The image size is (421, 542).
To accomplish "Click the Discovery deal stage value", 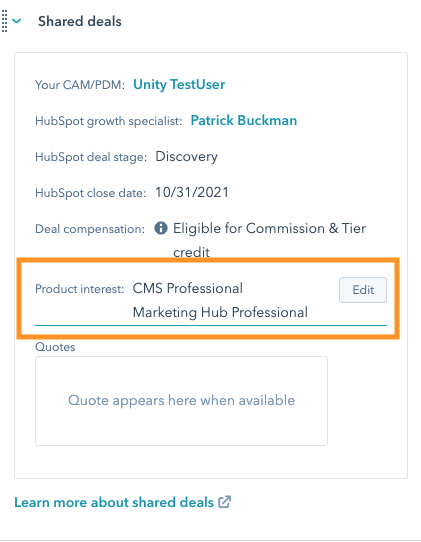I will 187,157.
